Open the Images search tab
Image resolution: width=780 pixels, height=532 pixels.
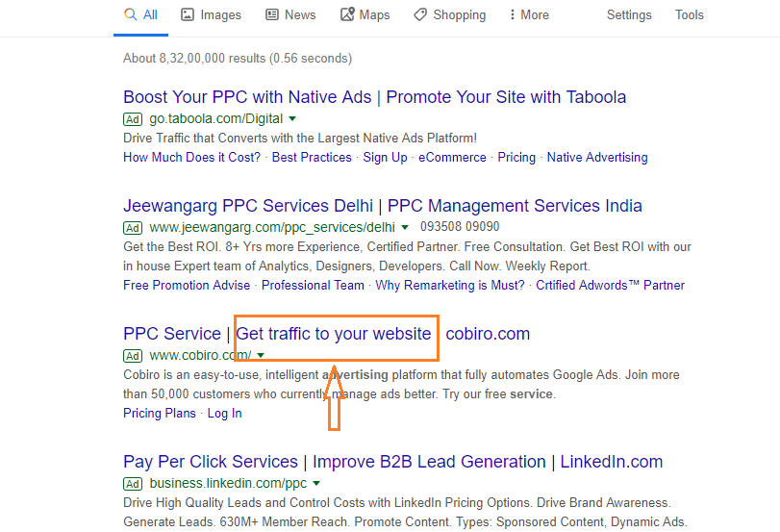coord(211,15)
